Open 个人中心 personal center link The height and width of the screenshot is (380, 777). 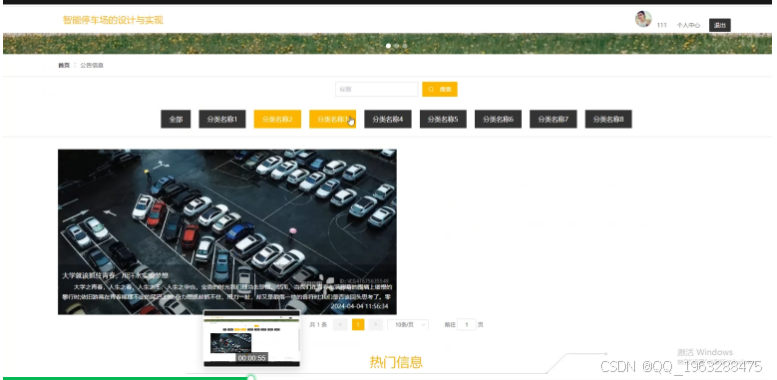tap(688, 25)
